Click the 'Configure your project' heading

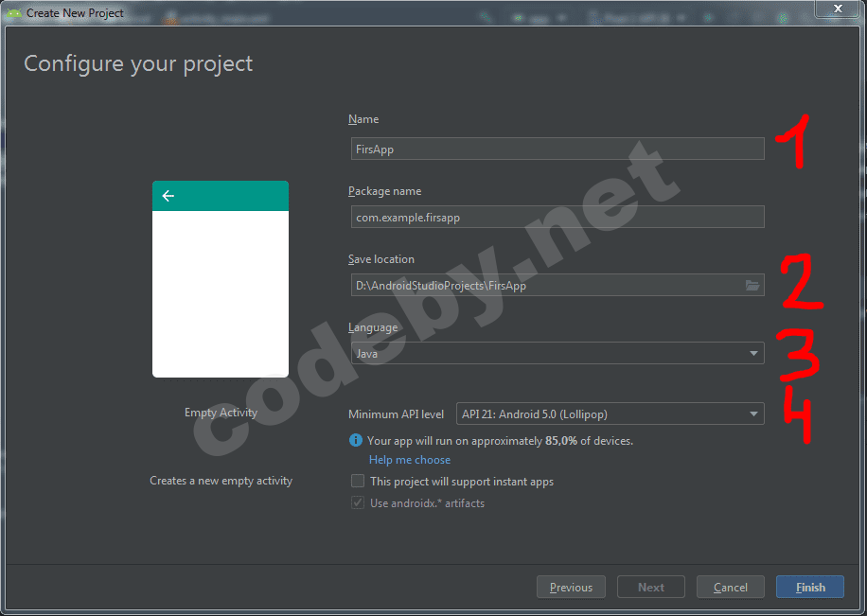[138, 64]
